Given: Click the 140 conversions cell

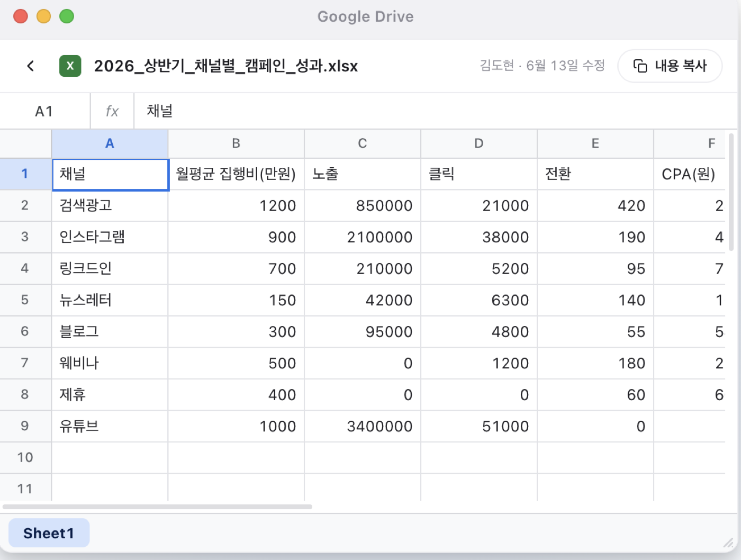Looking at the screenshot, I should (x=595, y=300).
